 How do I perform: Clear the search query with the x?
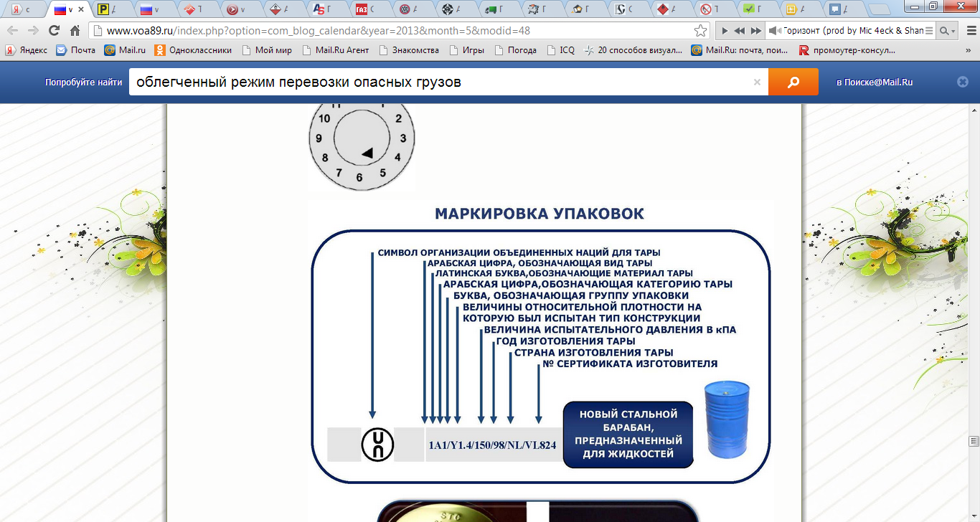[757, 82]
